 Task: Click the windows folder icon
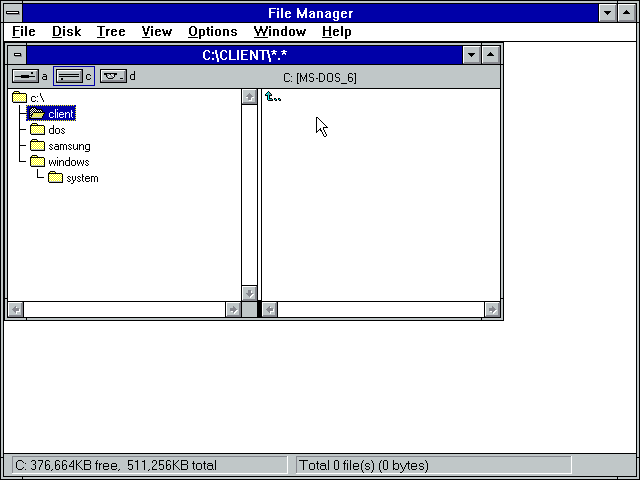pyautogui.click(x=37, y=162)
